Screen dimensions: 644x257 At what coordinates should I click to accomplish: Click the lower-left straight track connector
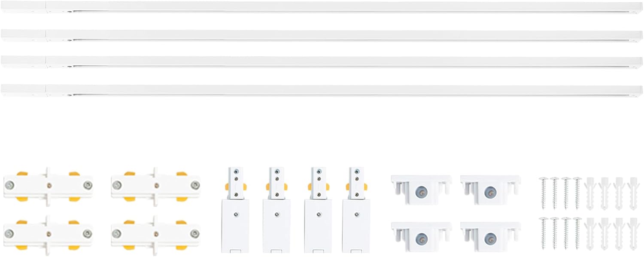pos(48,233)
